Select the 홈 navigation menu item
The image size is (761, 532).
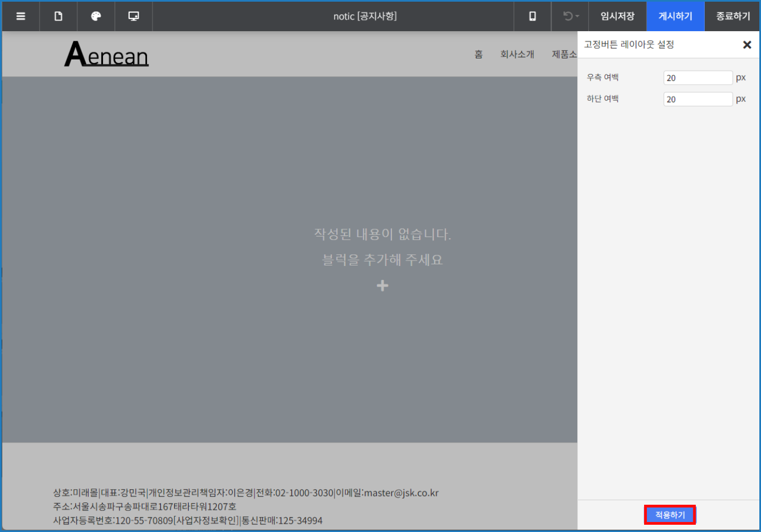pos(479,55)
